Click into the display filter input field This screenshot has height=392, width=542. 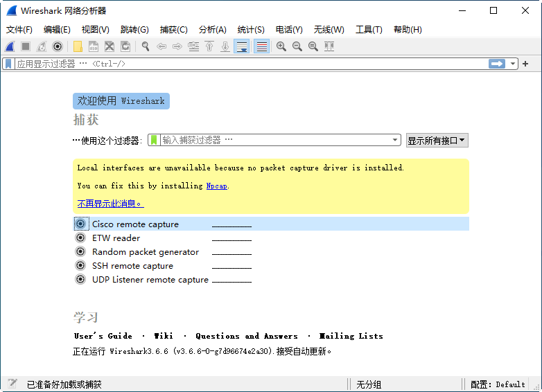[251, 64]
